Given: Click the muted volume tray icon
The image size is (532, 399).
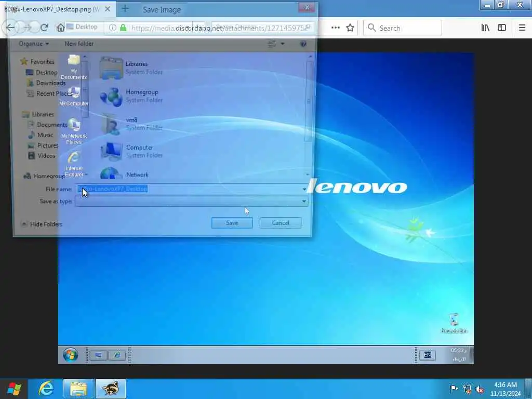Looking at the screenshot, I should pyautogui.click(x=480, y=389).
